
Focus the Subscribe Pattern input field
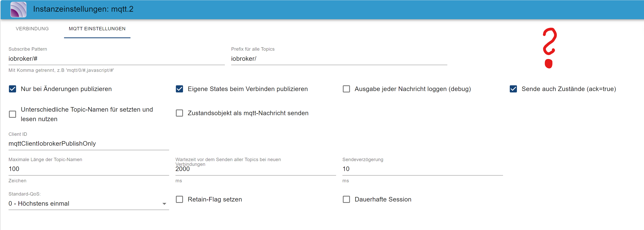[116, 59]
